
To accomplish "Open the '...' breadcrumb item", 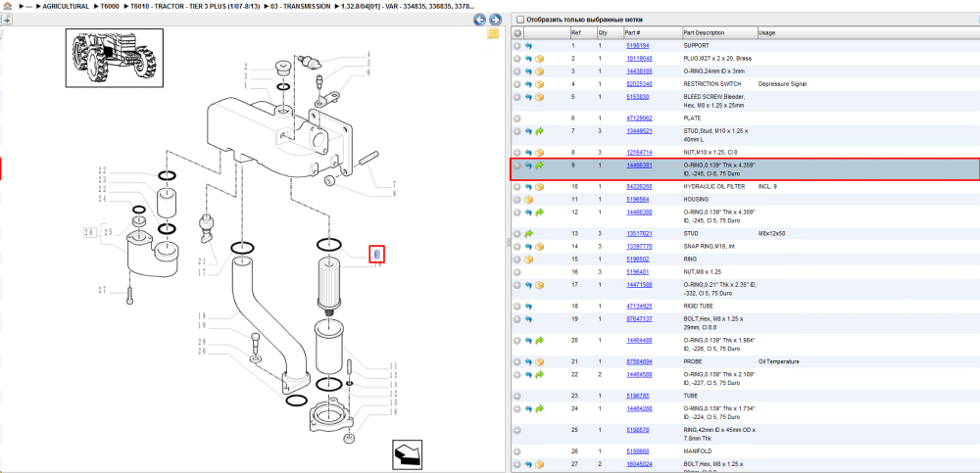I will click(x=28, y=6).
